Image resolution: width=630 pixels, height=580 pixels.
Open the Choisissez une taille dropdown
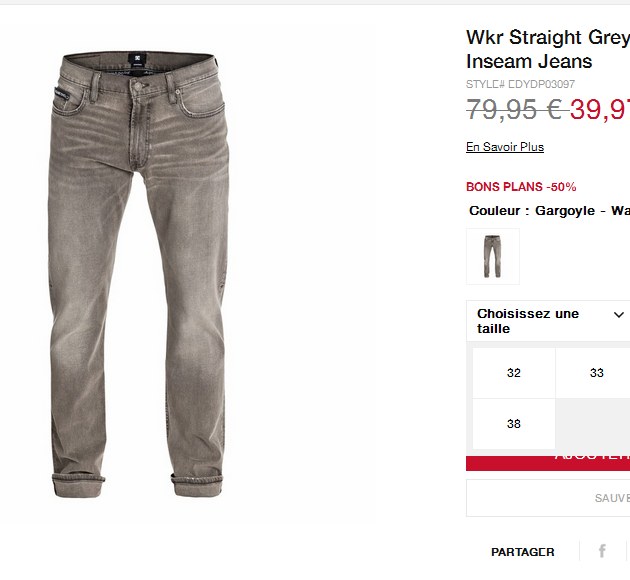pos(548,321)
